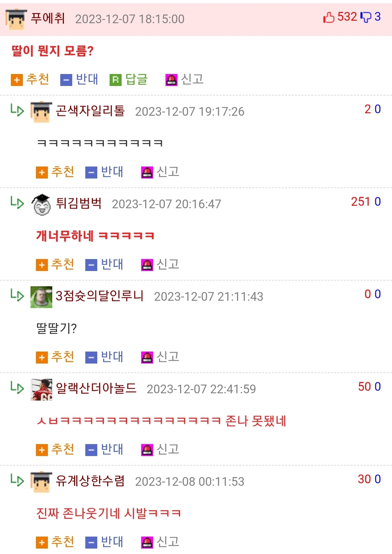Viewport: 392px width, 554px height.
Task: Click 답글 reply icon under 푸에취's comment
Action: click(x=129, y=79)
